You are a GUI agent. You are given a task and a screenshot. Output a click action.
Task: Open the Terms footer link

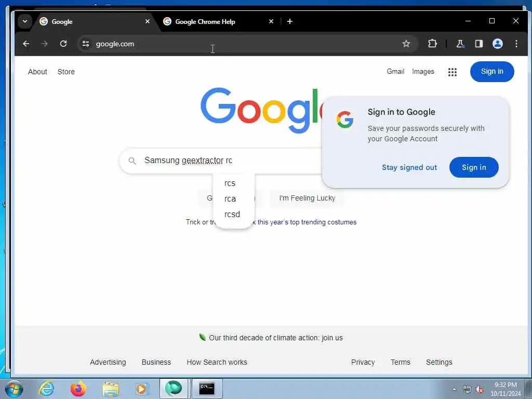pos(401,362)
